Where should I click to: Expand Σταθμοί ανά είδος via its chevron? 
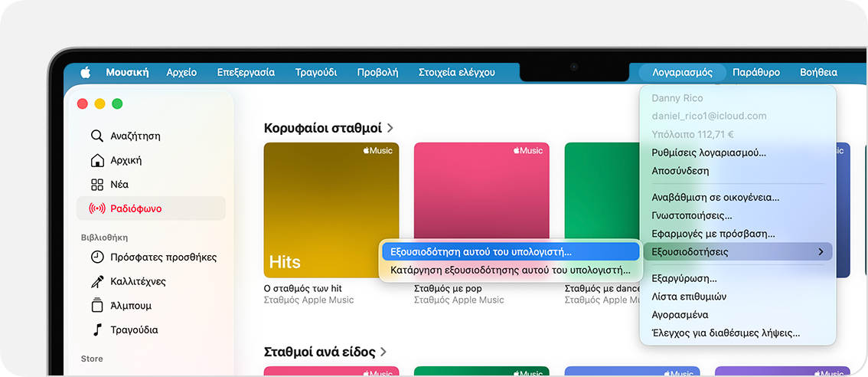click(383, 352)
